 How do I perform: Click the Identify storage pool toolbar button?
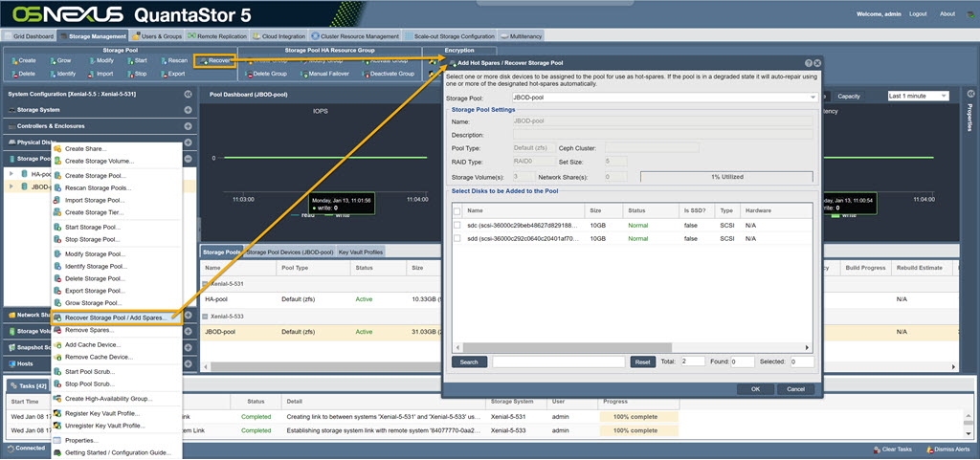[x=62, y=74]
